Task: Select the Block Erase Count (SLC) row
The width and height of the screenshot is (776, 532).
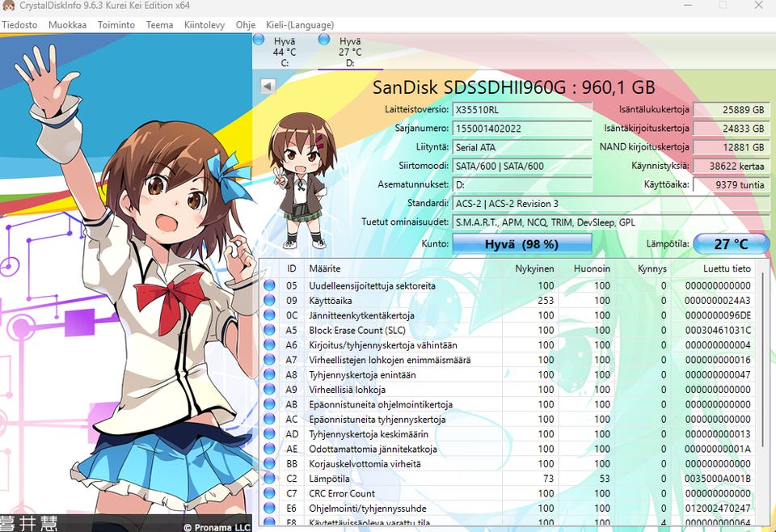Action: [508, 330]
